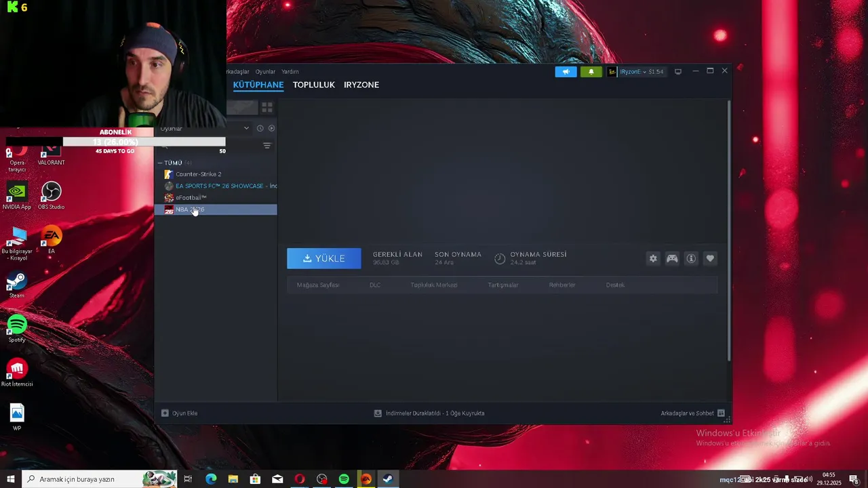Show game info icon
868x488 pixels.
tap(691, 258)
